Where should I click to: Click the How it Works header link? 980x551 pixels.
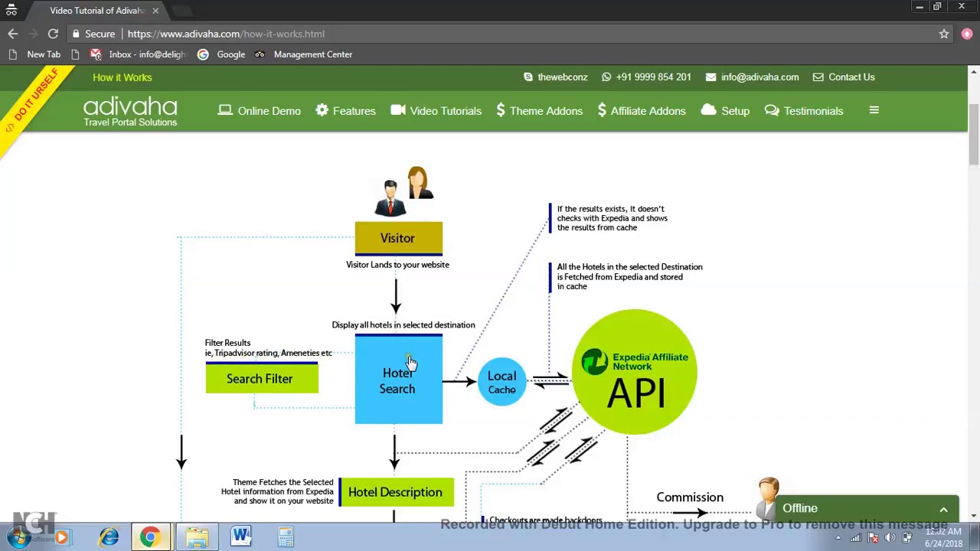tap(122, 77)
